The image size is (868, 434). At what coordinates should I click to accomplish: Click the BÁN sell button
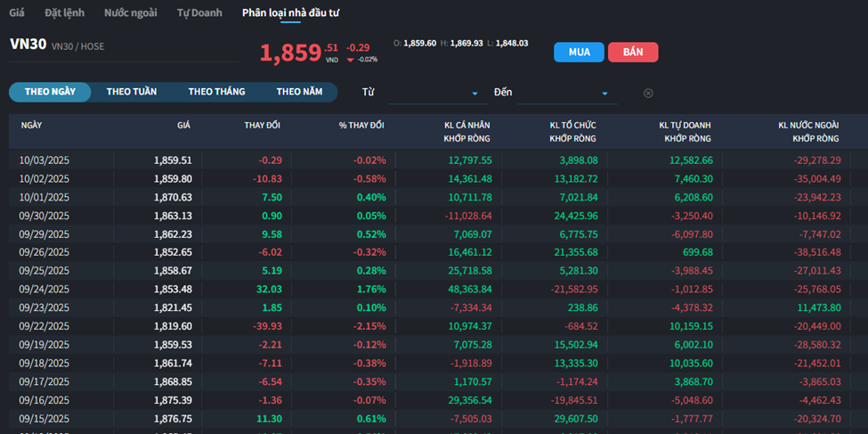(x=633, y=52)
